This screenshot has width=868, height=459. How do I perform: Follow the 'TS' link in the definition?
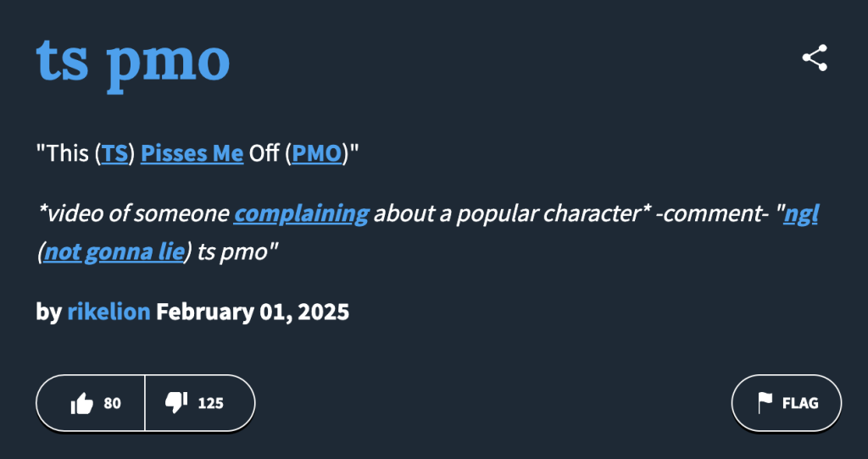coord(114,154)
